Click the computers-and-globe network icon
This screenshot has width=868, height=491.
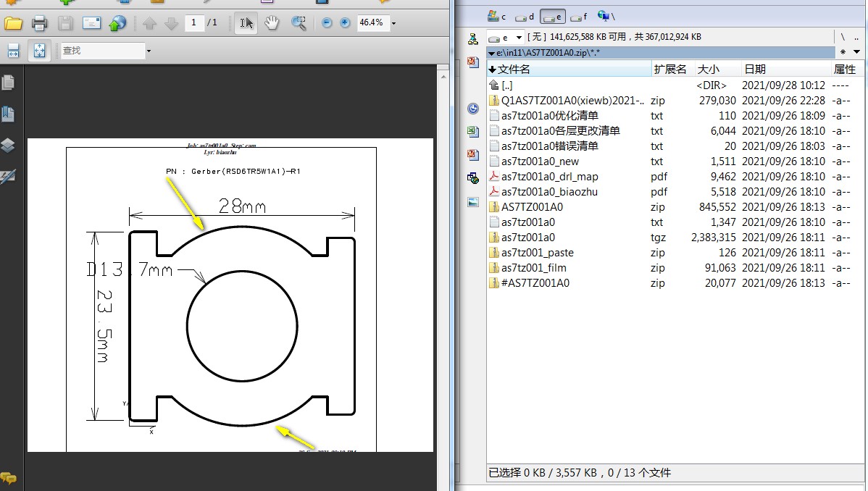point(473,178)
